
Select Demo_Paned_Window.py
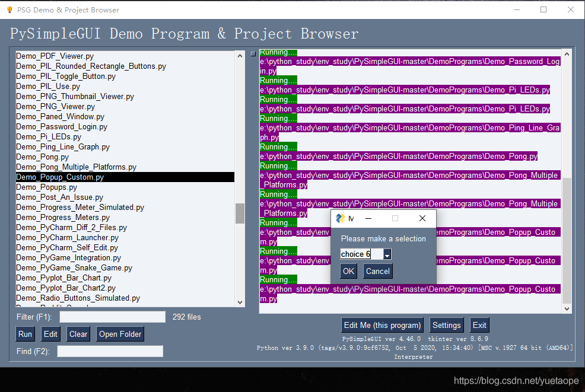tap(125, 116)
